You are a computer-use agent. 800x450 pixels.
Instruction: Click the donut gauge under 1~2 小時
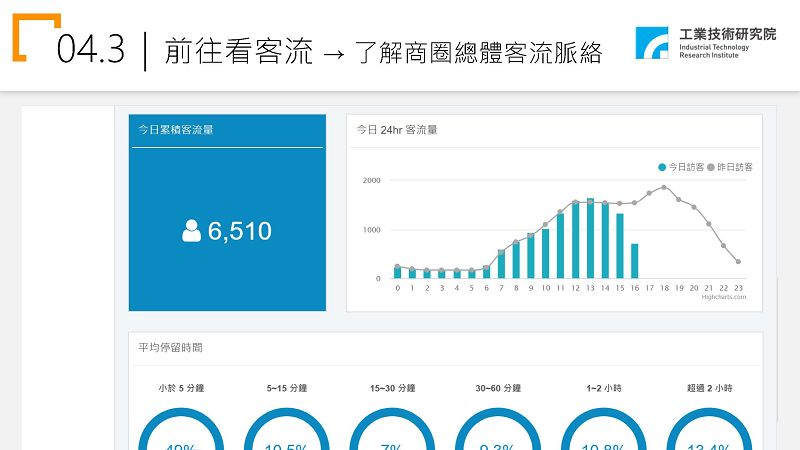point(604,429)
